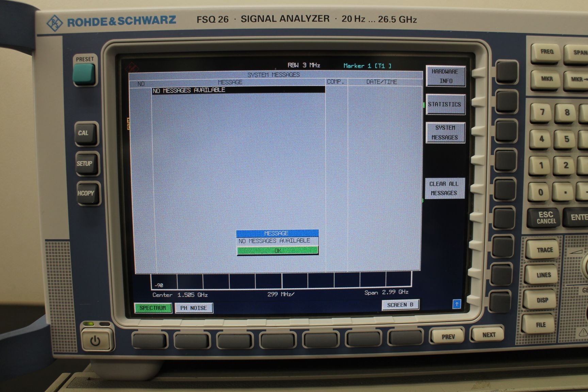The image size is (588, 392).
Task: Switch to the PH NOISE mode tab
Action: point(194,308)
